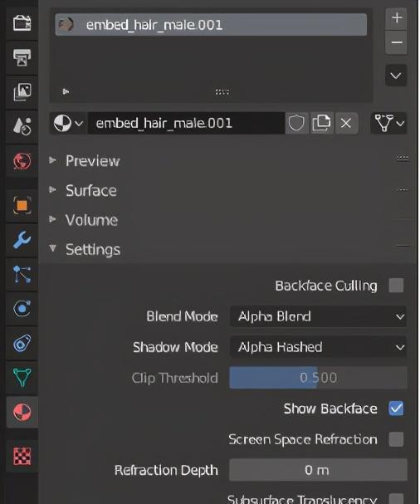Enable Screen Space Refraction checkbox
This screenshot has height=504, width=420.
396,439
